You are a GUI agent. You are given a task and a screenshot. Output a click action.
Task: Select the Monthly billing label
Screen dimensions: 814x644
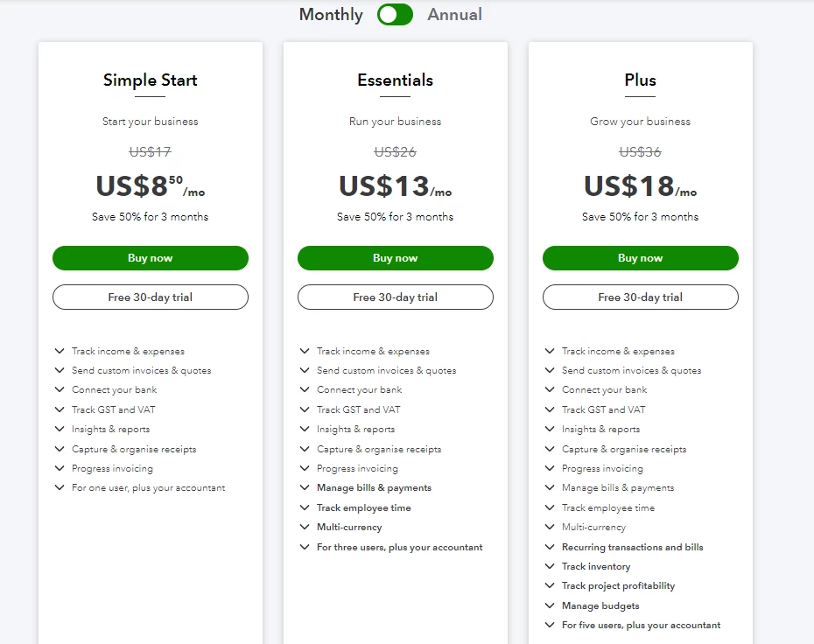pos(331,15)
